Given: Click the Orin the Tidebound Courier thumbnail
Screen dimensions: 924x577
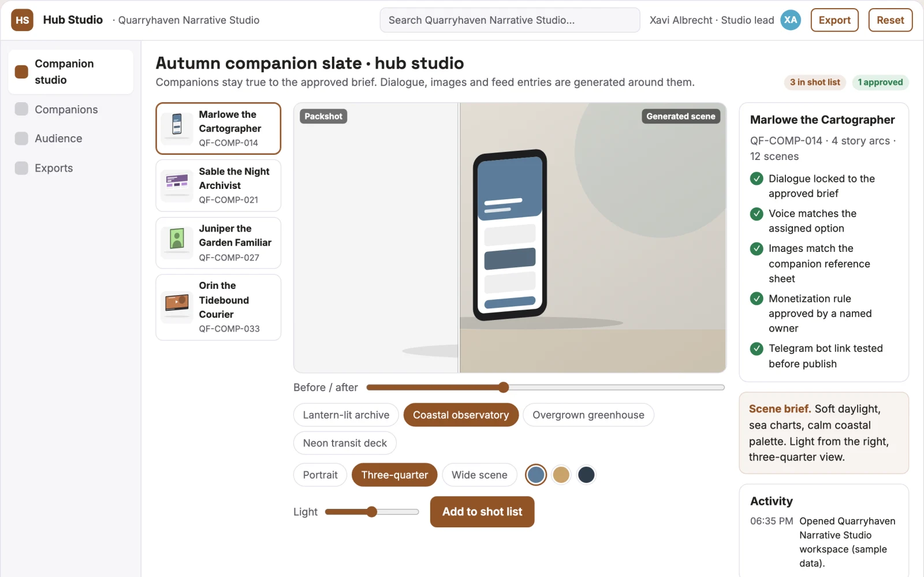Looking at the screenshot, I should pyautogui.click(x=177, y=307).
